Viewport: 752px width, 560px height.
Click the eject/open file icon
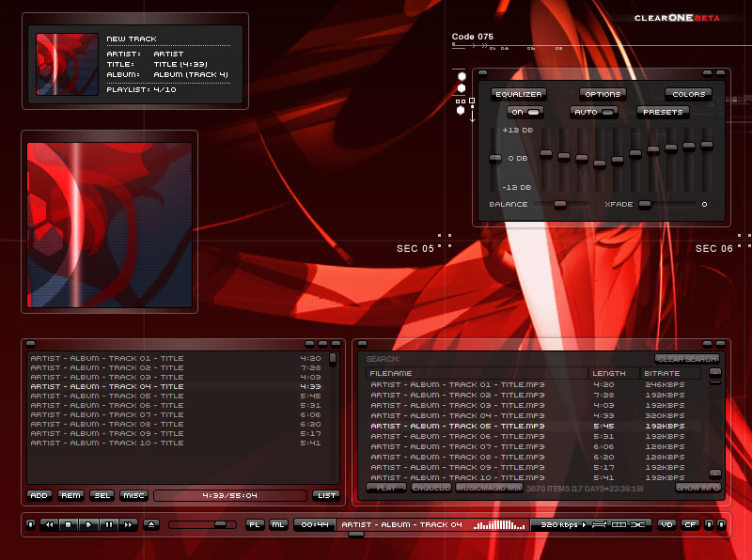click(151, 524)
